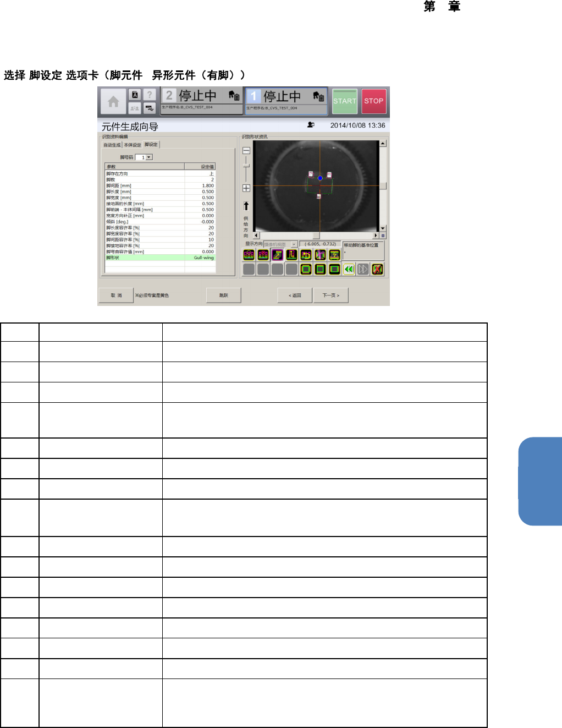Select the 脚数 parameter row
The image size is (562, 728).
click(160, 179)
